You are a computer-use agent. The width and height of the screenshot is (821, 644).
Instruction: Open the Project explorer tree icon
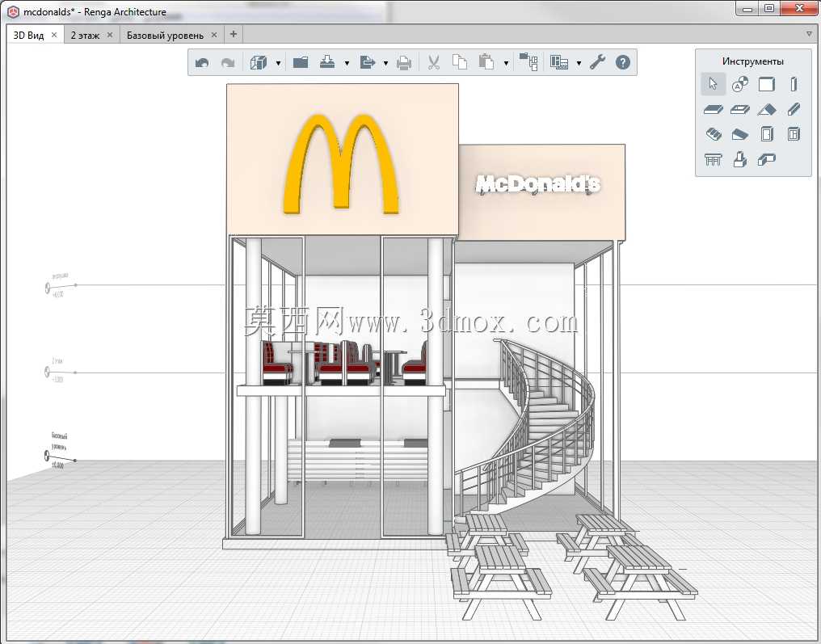point(528,61)
